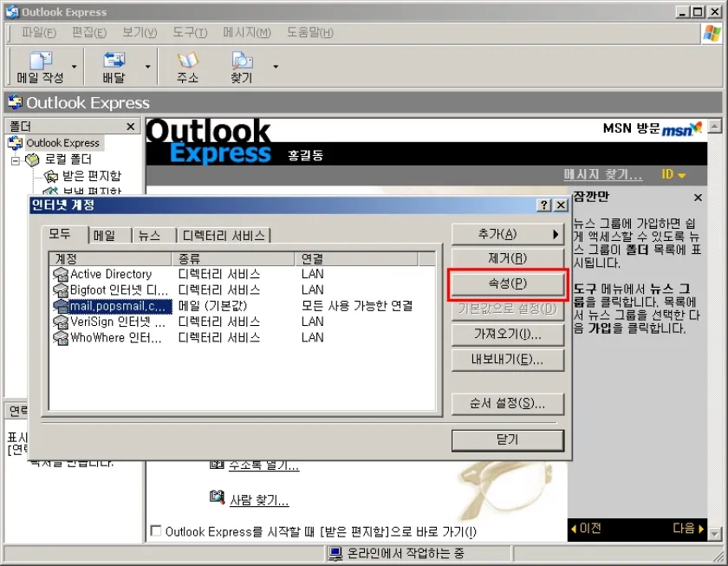Go to 다음 tip
Image resolution: width=728 pixels, height=566 pixels.
(688, 529)
